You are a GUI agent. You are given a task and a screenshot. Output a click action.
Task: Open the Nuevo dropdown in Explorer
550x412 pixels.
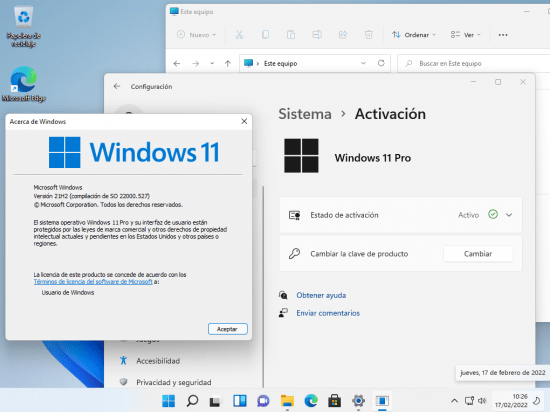[196, 35]
